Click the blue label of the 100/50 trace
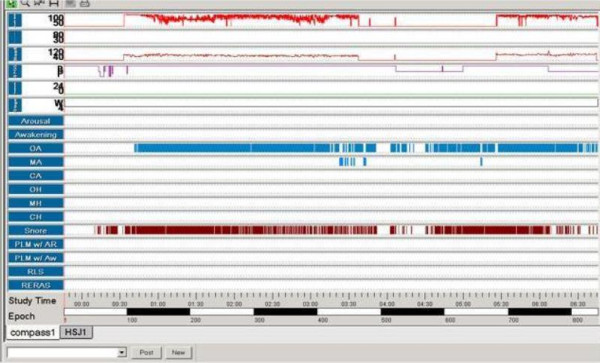This screenshot has width=600, height=363. [15, 20]
